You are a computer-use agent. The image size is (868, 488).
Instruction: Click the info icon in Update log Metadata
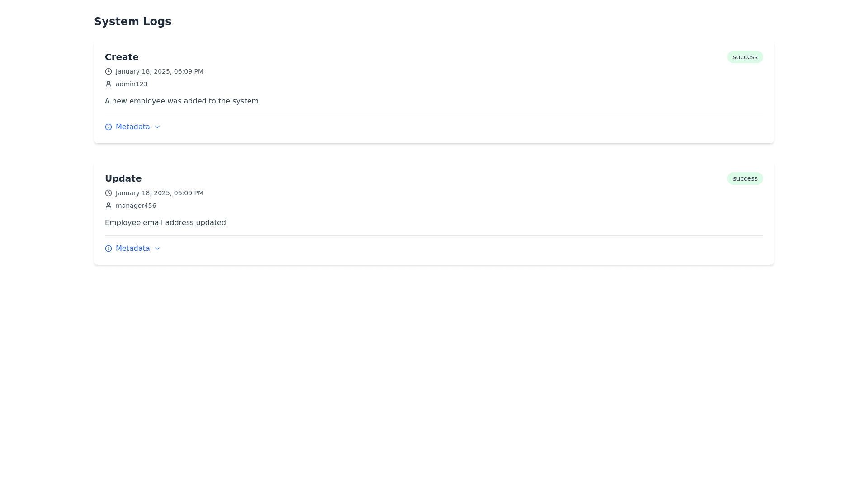coord(108,249)
